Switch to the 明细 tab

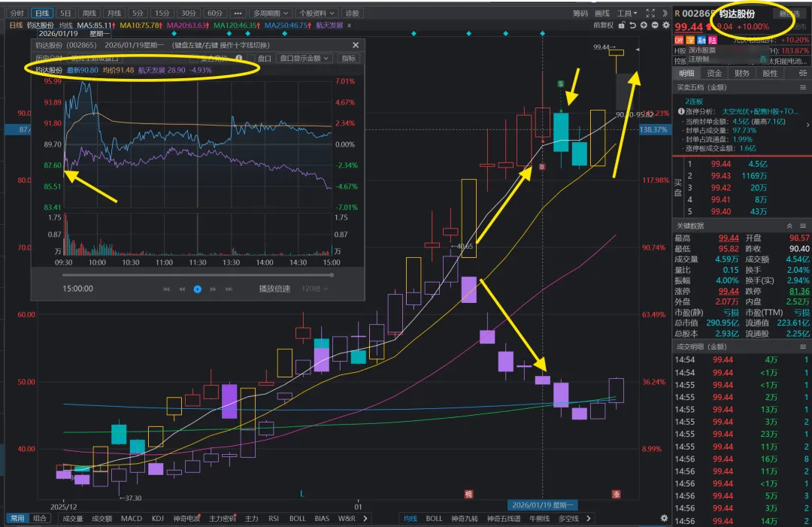686,73
